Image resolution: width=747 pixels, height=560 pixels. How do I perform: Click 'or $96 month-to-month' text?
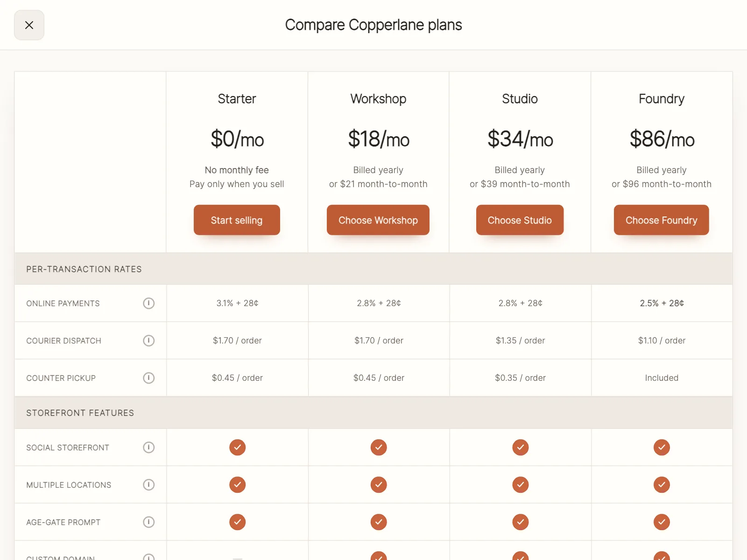coord(662,184)
